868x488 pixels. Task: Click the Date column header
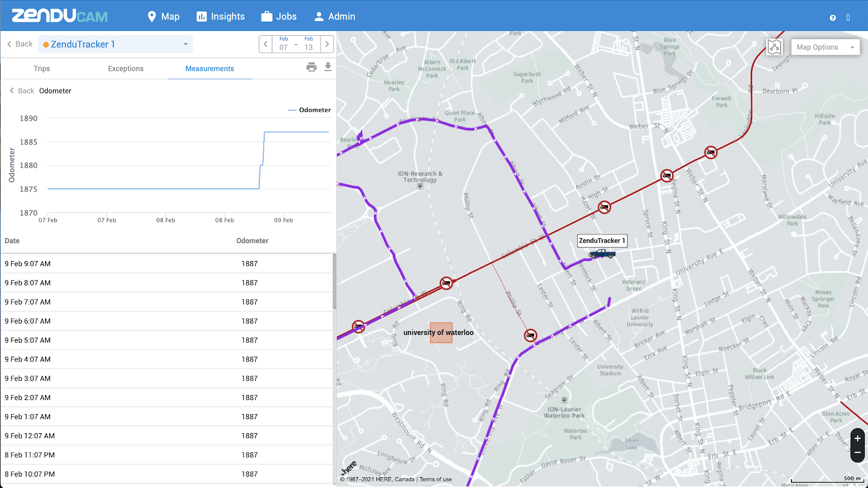coord(12,240)
